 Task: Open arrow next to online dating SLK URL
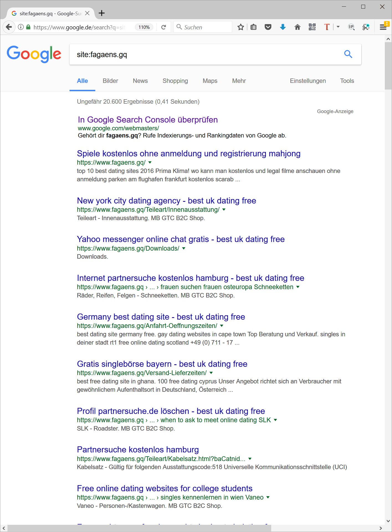[275, 420]
